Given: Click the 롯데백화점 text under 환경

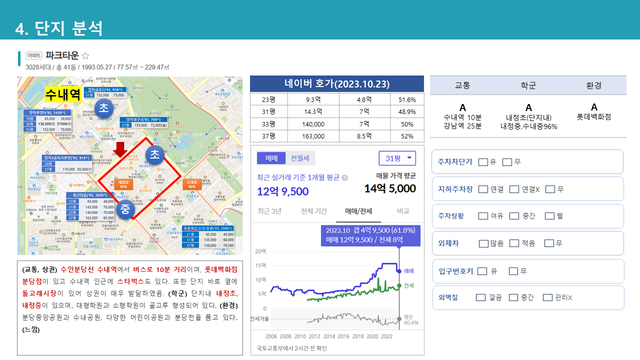Looking at the screenshot, I should [x=594, y=117].
